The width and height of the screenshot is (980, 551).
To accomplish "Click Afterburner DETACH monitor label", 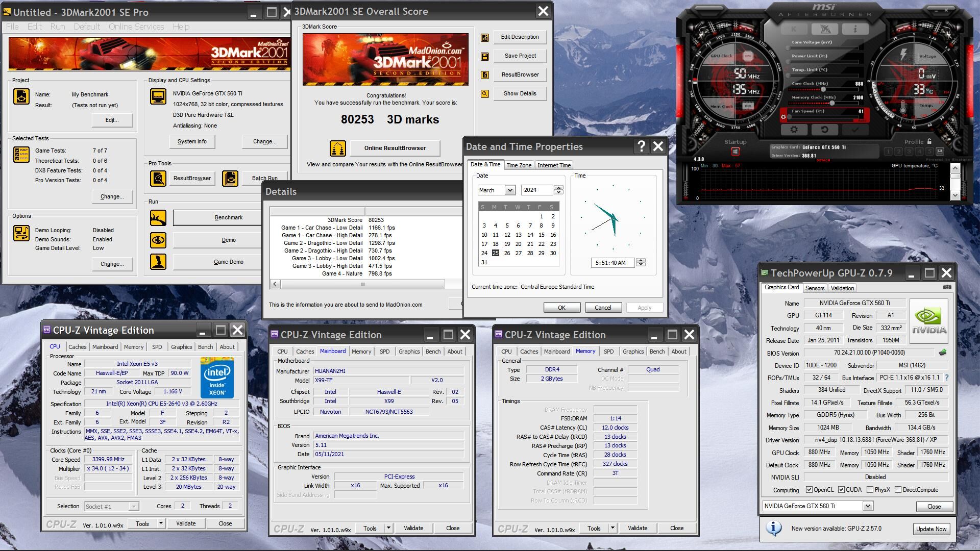I will pyautogui.click(x=823, y=160).
